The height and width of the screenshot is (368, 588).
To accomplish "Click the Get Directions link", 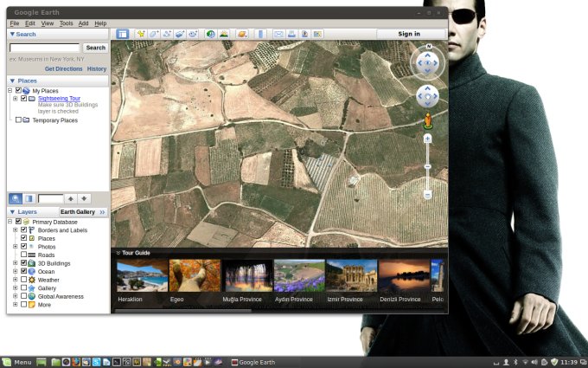I will (63, 68).
